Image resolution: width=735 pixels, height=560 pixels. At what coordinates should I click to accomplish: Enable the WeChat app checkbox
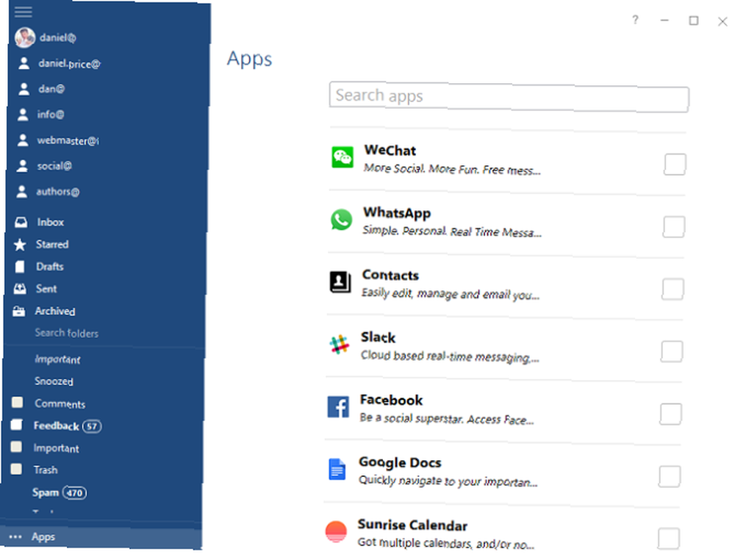675,164
